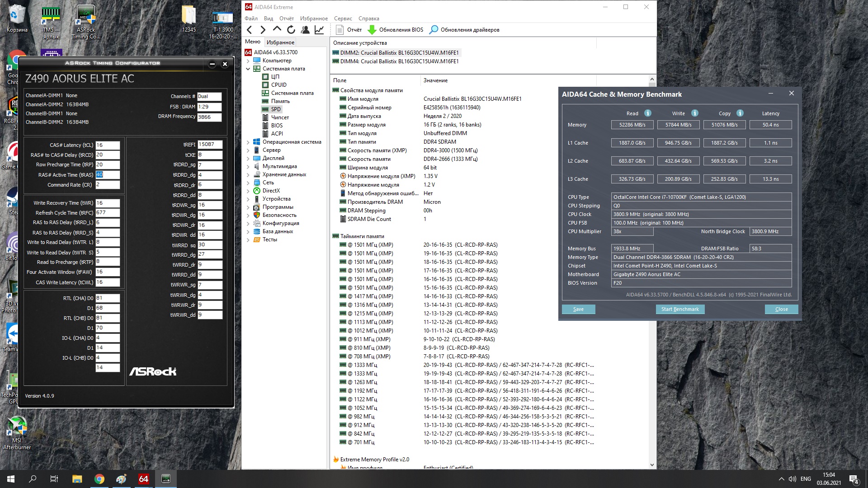Open Google Chrome from taskbar
The width and height of the screenshot is (868, 488).
(x=99, y=479)
